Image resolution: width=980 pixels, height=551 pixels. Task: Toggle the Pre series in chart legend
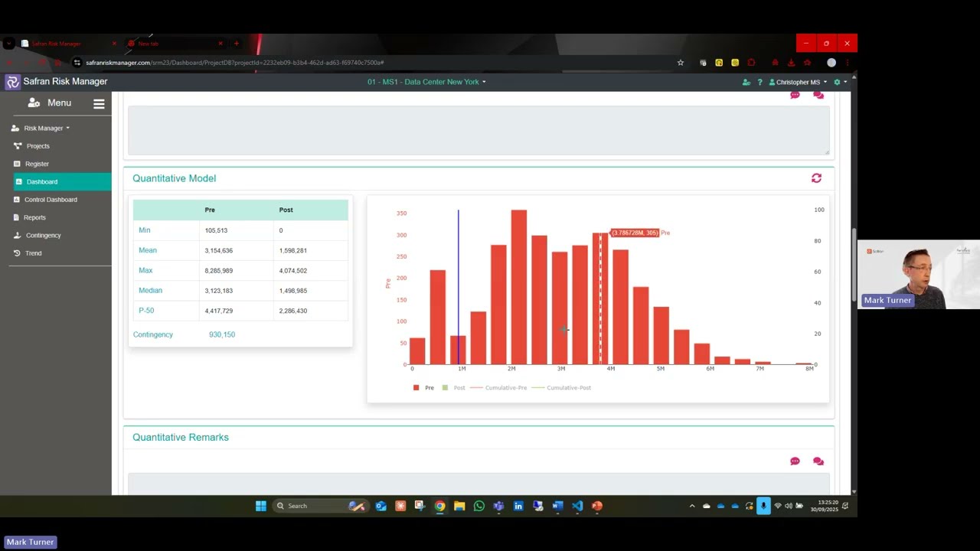click(x=423, y=388)
